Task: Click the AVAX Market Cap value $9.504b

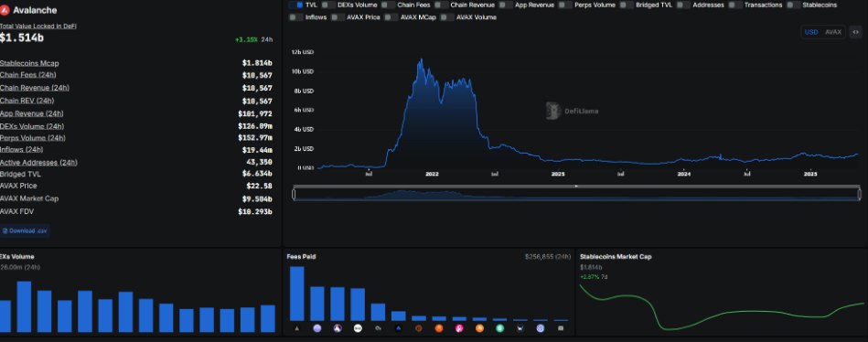Action: click(257, 198)
